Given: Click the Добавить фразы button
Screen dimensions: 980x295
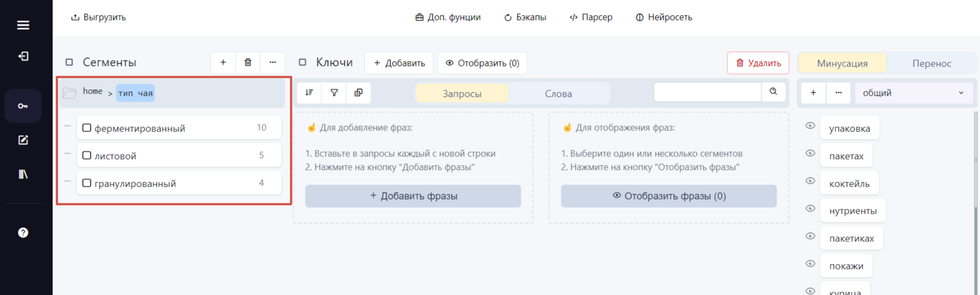Looking at the screenshot, I should pyautogui.click(x=413, y=196).
